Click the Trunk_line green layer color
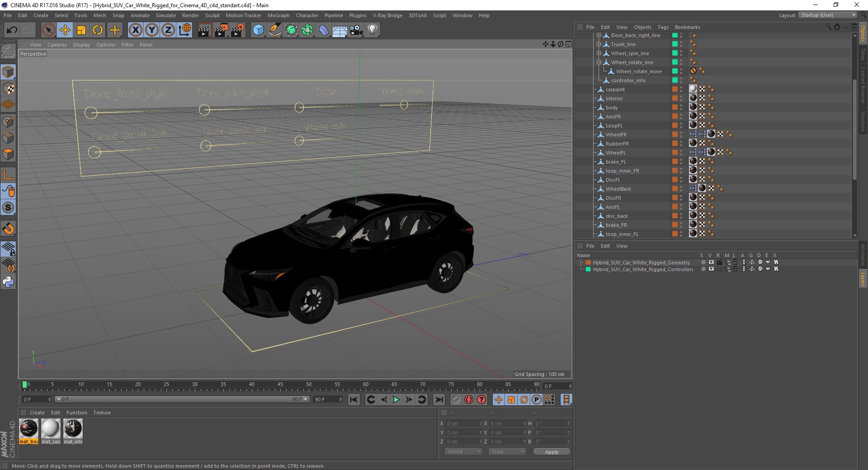This screenshot has height=470, width=868. coord(675,44)
